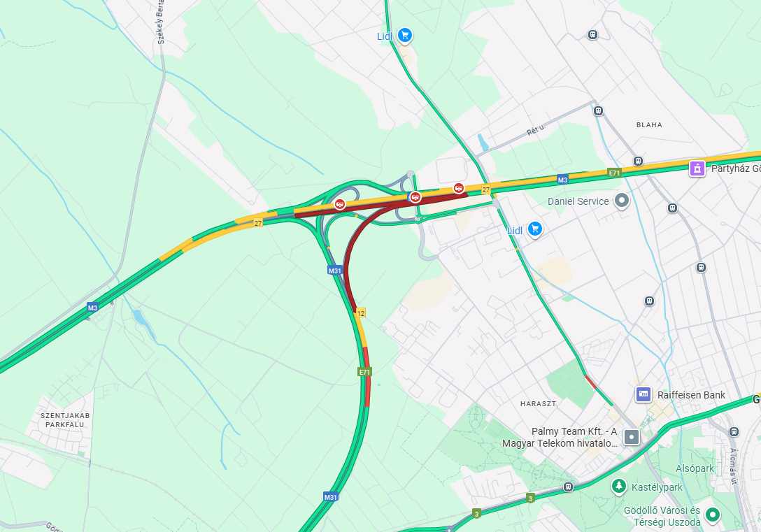Click the SZENTJAKAB PARKFALU label
Viewport: 761px width, 532px height.
[x=65, y=420]
